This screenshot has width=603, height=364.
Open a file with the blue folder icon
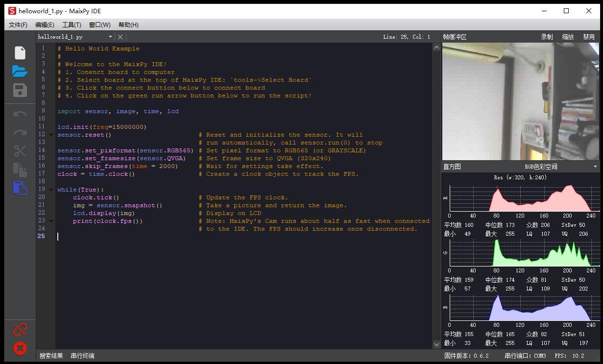point(20,71)
